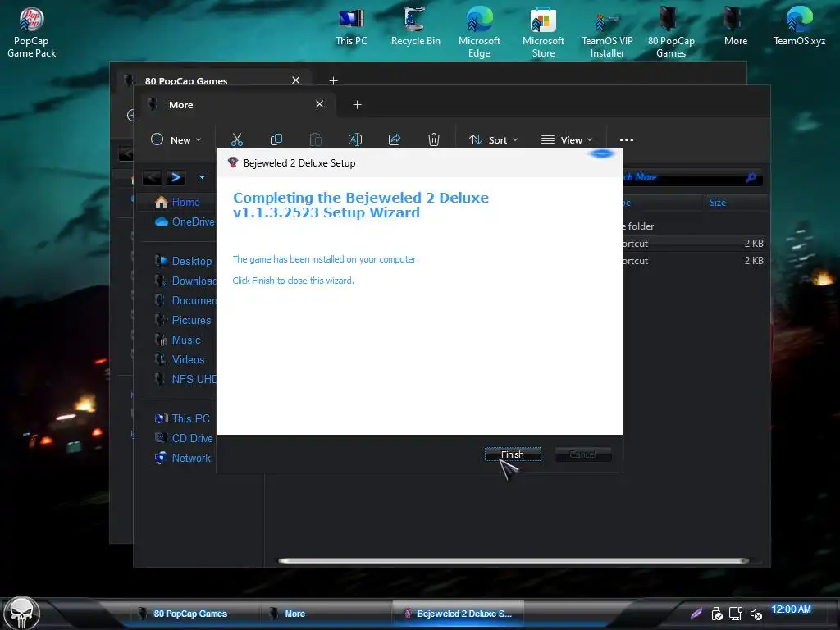Switch to Bejeweled 2 Deluxe Setup taskbar button
This screenshot has height=630, width=840.
click(x=459, y=614)
